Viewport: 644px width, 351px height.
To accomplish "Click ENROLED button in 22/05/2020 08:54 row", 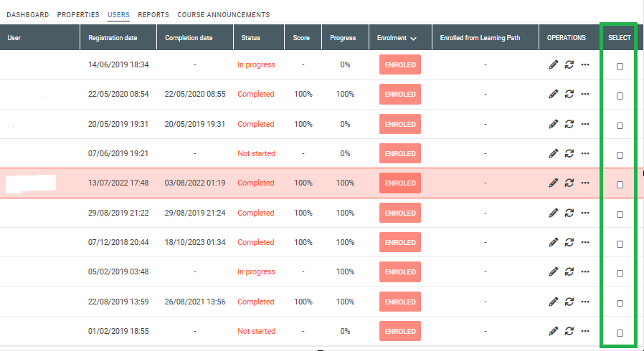I will click(400, 95).
